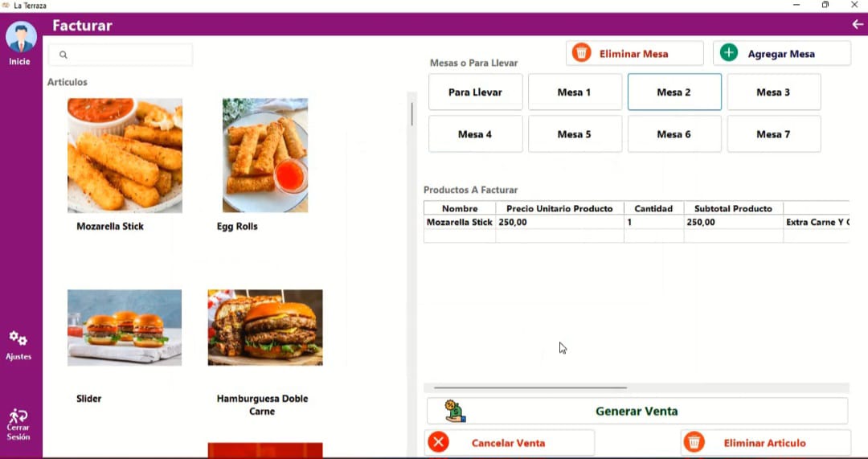868x459 pixels.
Task: Click the back arrow in purple header
Action: [x=858, y=24]
